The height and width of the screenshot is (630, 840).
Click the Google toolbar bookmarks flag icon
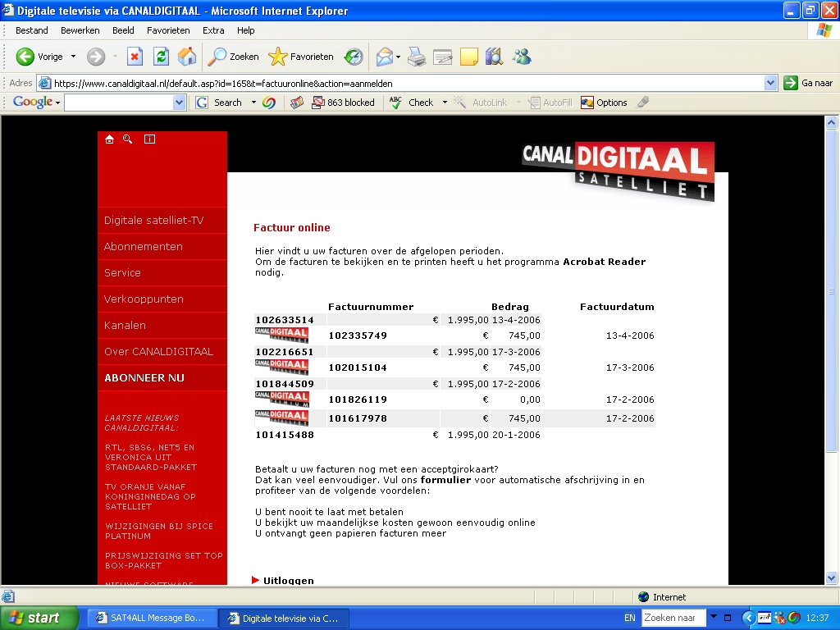(297, 103)
